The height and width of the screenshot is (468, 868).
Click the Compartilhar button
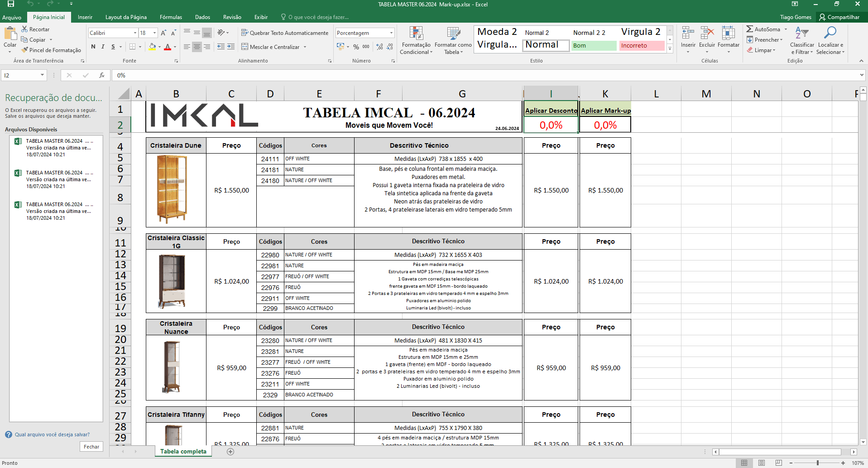[839, 17]
